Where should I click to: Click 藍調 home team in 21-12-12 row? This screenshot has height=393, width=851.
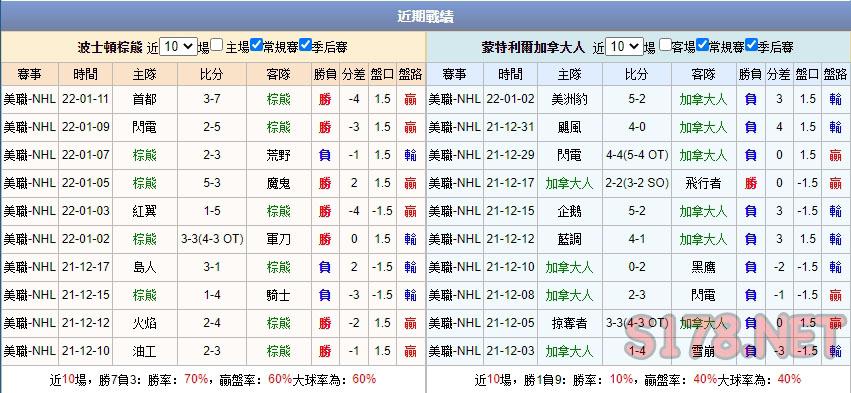click(569, 239)
